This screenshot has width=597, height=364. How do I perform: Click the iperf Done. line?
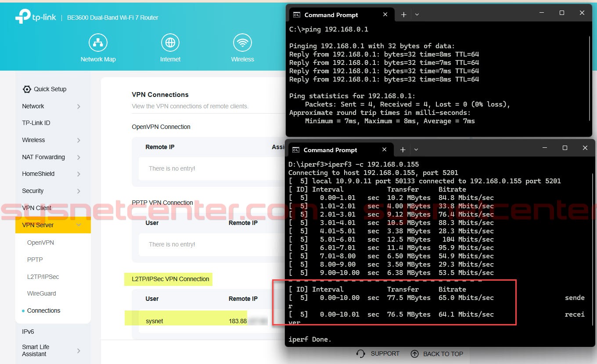(310, 339)
